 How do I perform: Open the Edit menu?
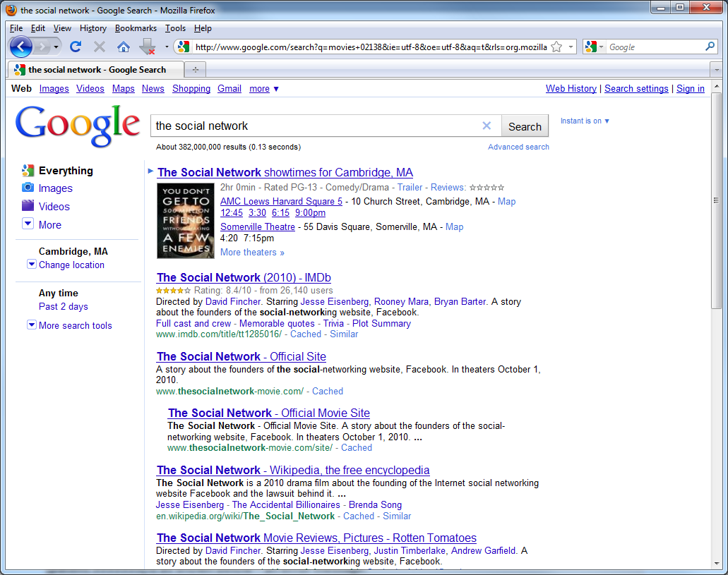[38, 28]
